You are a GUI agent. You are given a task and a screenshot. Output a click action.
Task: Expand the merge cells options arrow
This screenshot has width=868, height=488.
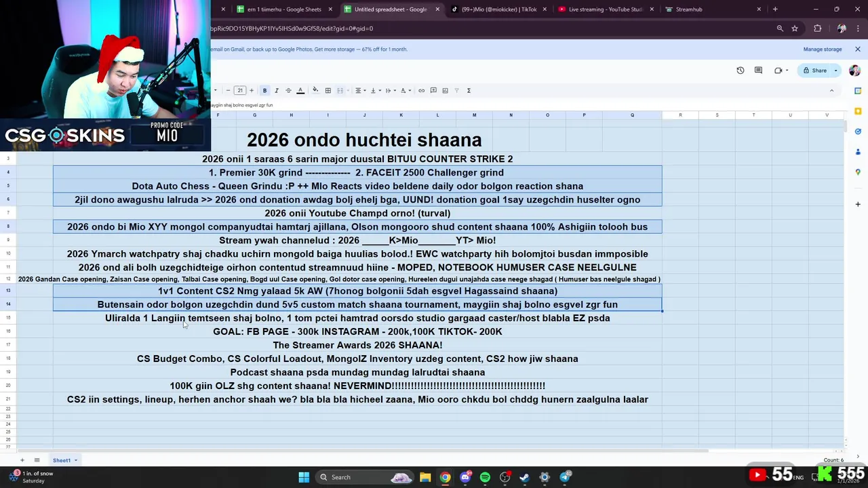click(347, 90)
